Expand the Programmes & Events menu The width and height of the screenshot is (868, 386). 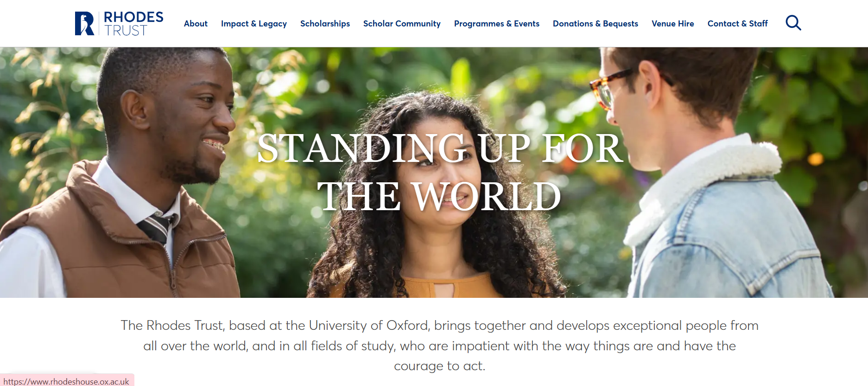click(497, 23)
